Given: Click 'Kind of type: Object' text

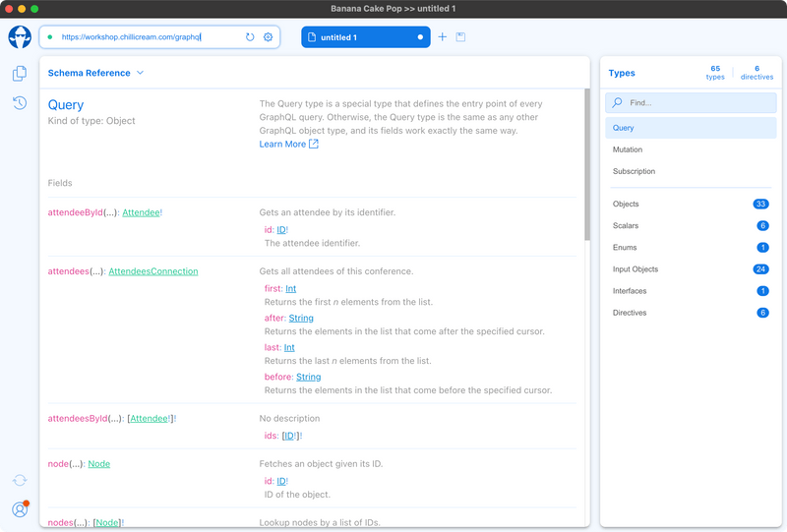Looking at the screenshot, I should tap(91, 121).
